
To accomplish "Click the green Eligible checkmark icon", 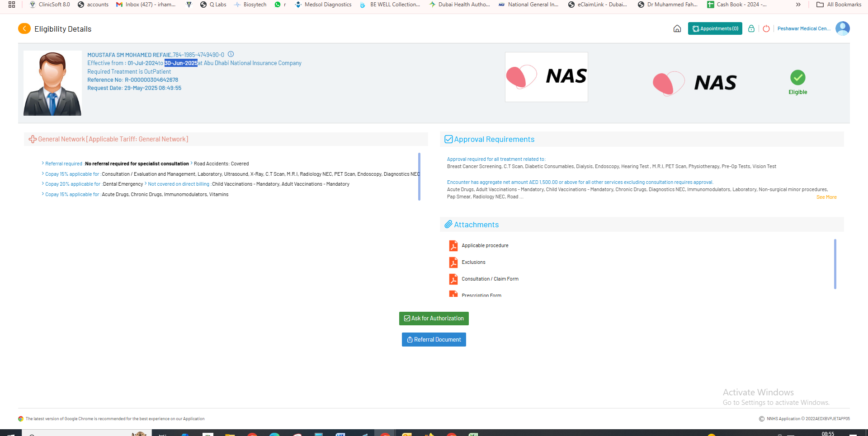I will coord(798,78).
